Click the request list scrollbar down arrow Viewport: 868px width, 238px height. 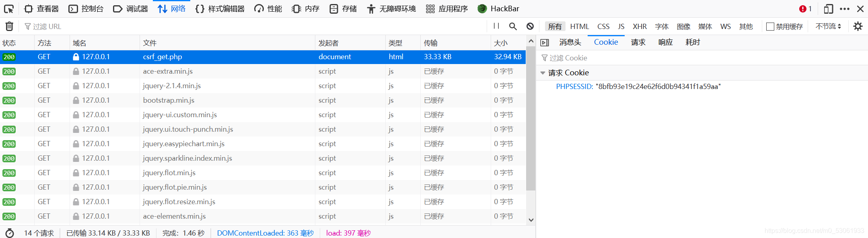click(531, 220)
